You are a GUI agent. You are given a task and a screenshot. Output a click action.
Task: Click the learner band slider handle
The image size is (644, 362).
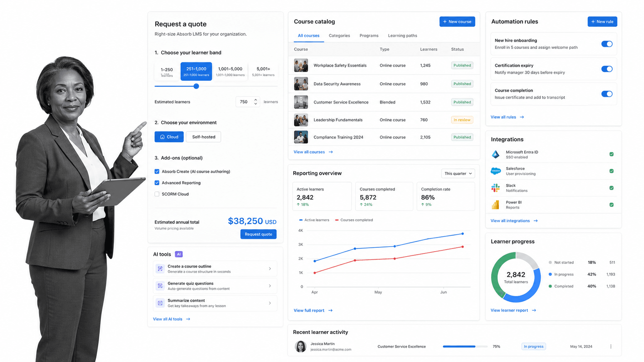click(196, 86)
